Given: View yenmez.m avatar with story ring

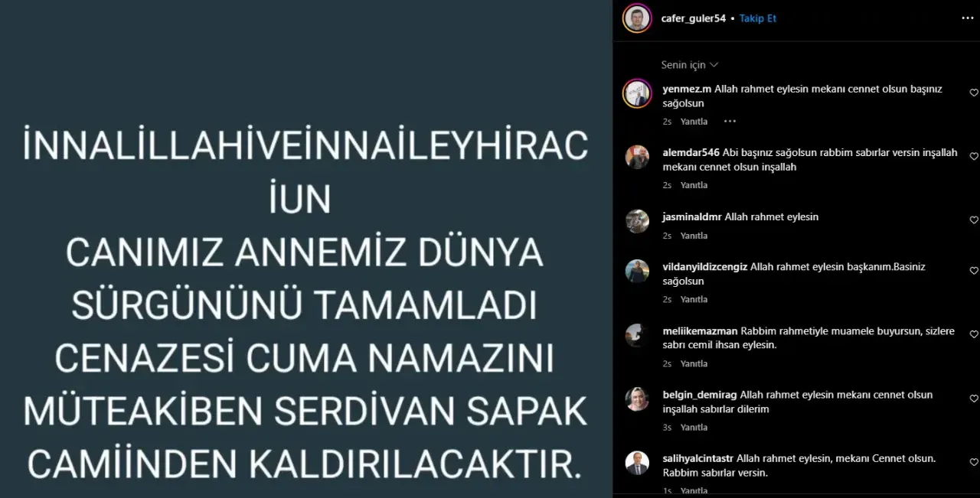Looking at the screenshot, I should point(637,93).
